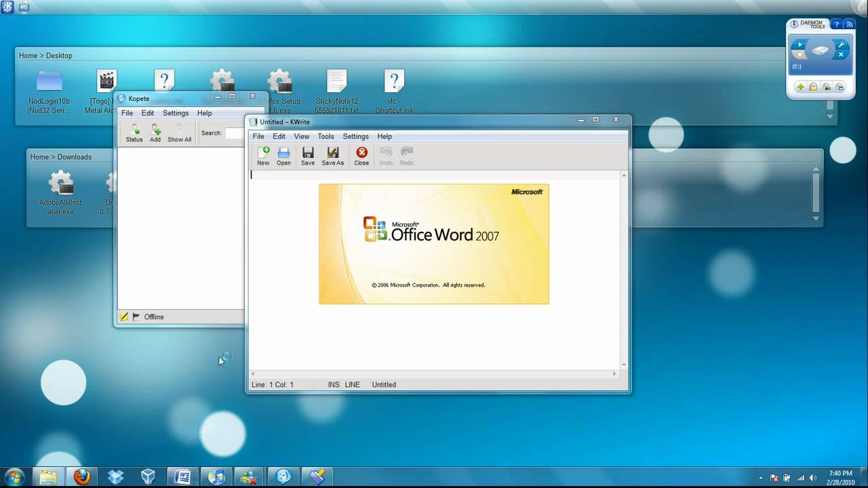Click the network signal icon in system tray
The image size is (868, 488).
tap(800, 477)
